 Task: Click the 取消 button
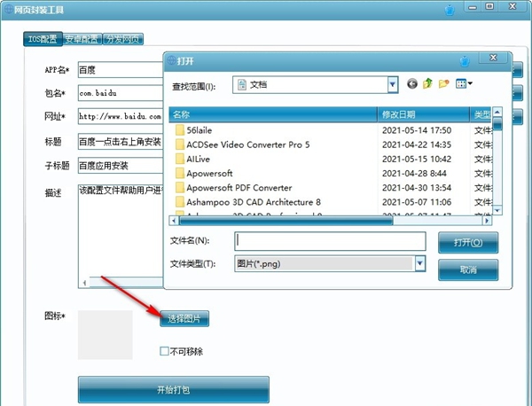click(468, 270)
